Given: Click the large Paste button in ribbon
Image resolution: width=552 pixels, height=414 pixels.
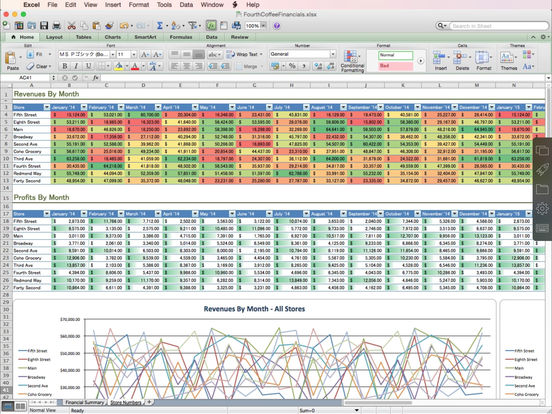Looking at the screenshot, I should [x=12, y=61].
